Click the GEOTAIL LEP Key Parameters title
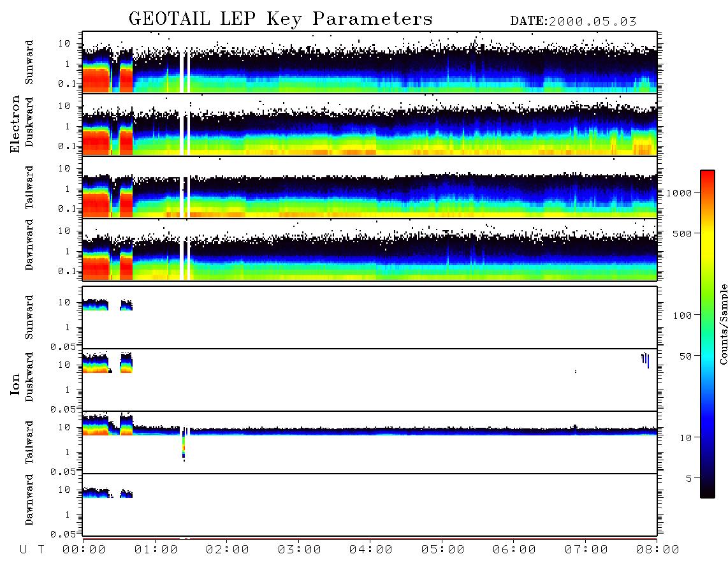The width and height of the screenshot is (728, 561). click(x=280, y=19)
